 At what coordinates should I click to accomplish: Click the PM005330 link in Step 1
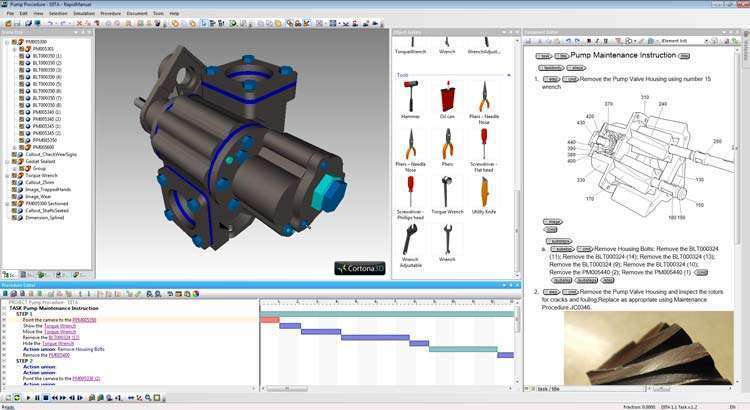tap(85, 320)
